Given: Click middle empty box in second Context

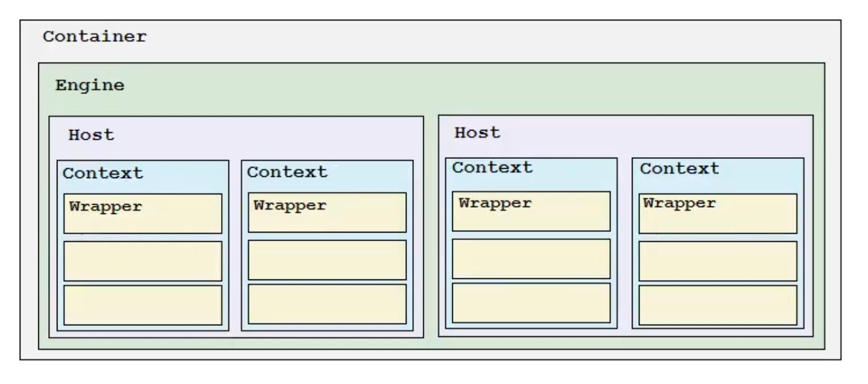Looking at the screenshot, I should [327, 260].
